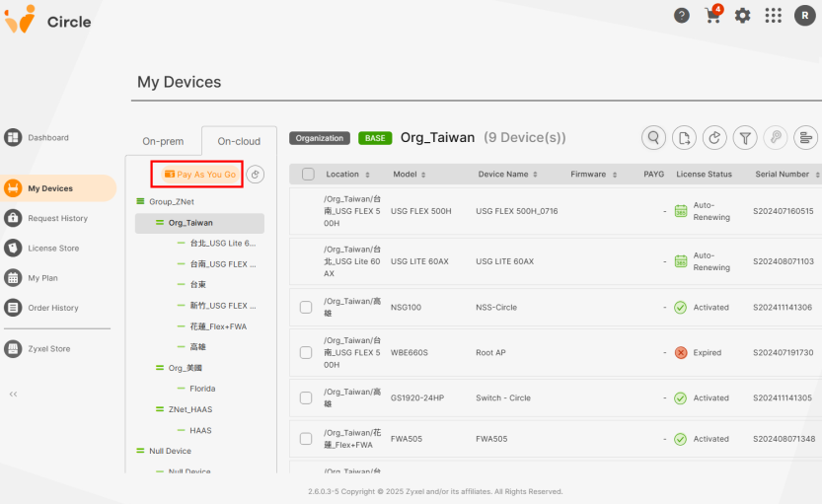The image size is (822, 504).
Task: Collapse the Org_美國 tree node
Action: coord(160,368)
